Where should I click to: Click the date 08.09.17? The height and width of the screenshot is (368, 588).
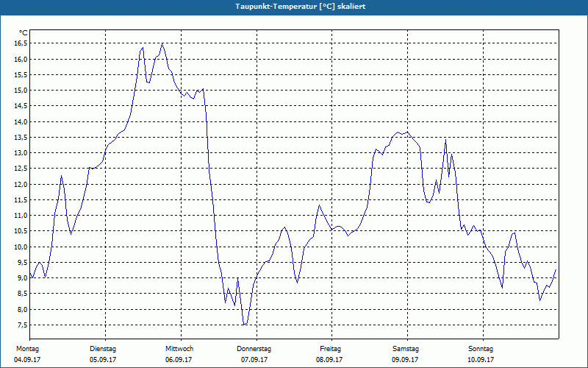329,360
